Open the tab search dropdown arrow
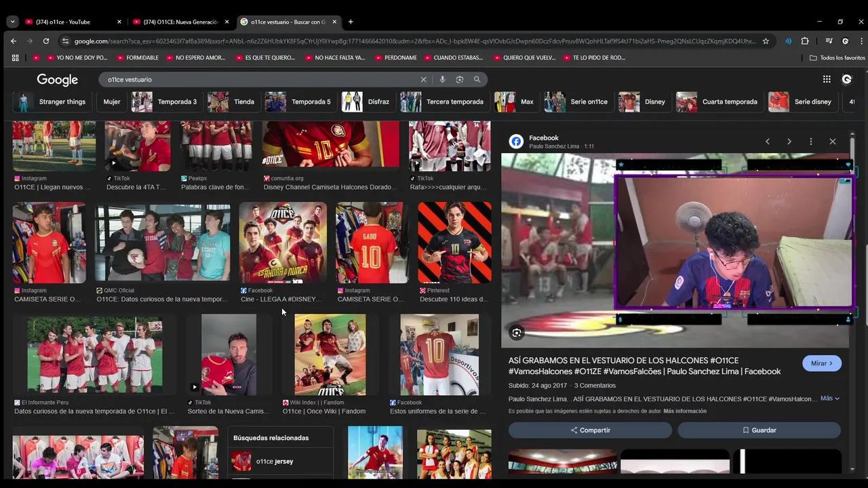Image resolution: width=868 pixels, height=488 pixels. tap(12, 22)
